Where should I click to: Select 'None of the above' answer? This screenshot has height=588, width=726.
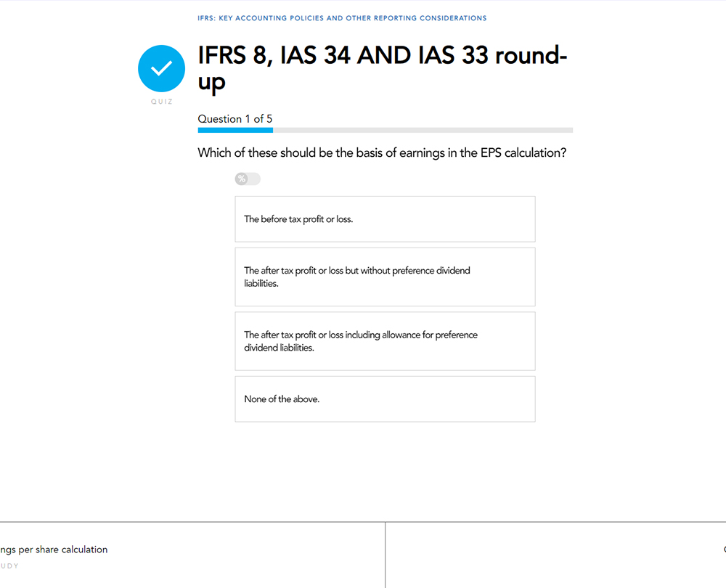pyautogui.click(x=385, y=399)
